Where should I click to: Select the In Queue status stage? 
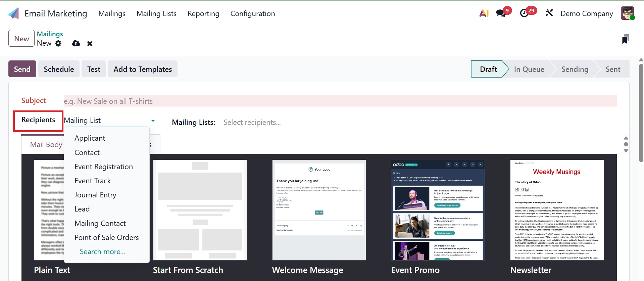tap(529, 69)
